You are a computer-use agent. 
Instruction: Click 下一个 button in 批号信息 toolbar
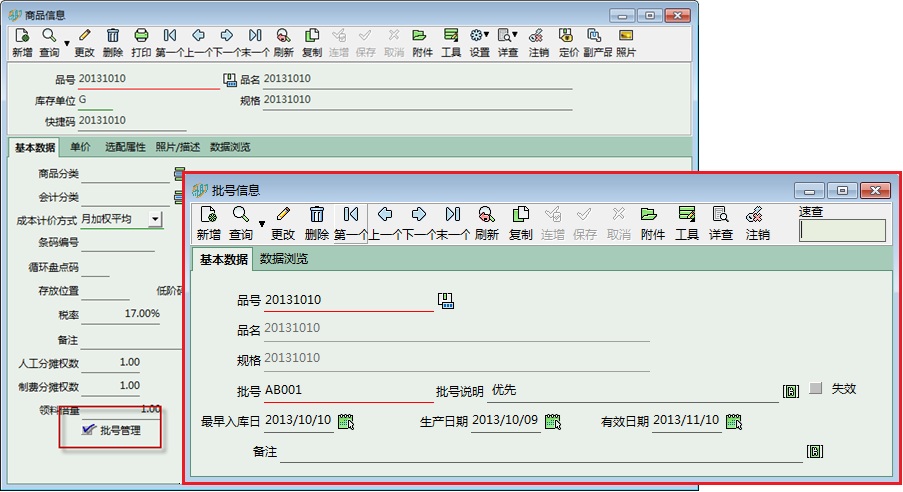[x=419, y=215]
